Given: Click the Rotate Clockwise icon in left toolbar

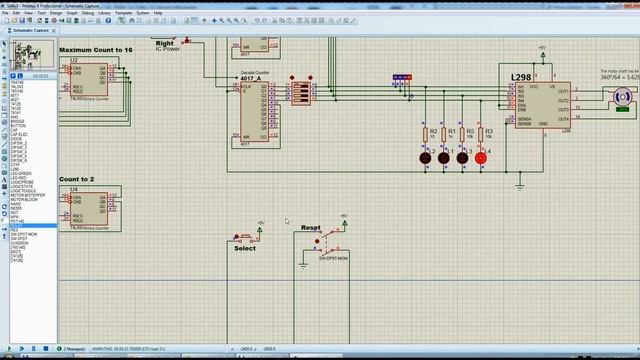Looking at the screenshot, I should point(4,207).
